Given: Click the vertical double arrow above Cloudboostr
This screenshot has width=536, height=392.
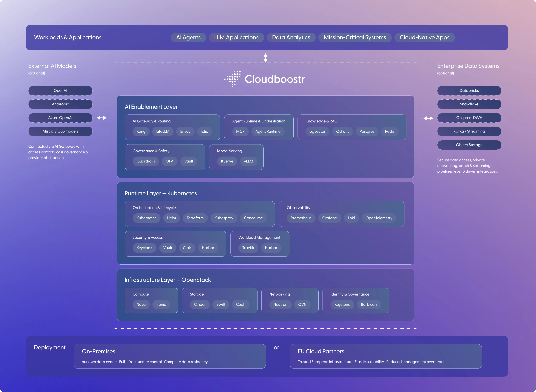Looking at the screenshot, I should 265,58.
